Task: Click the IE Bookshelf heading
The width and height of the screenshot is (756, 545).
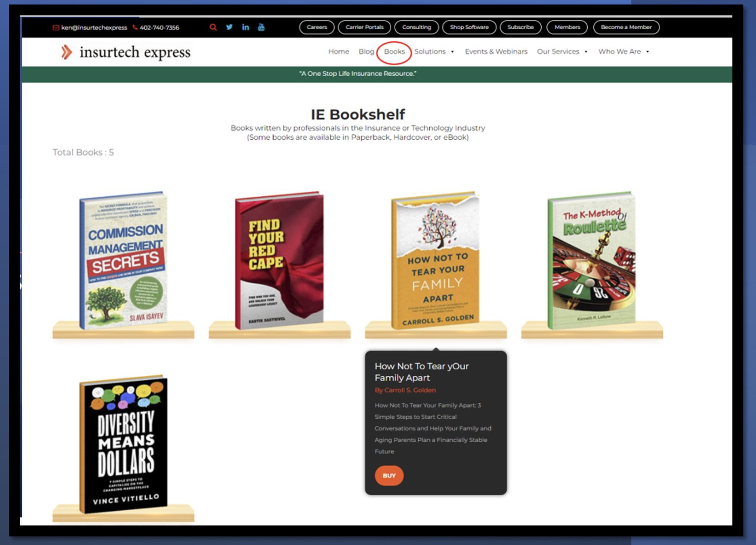Action: click(358, 114)
